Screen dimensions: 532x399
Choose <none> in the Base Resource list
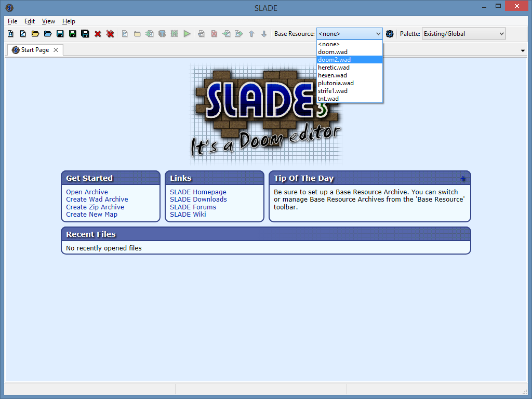[350, 44]
